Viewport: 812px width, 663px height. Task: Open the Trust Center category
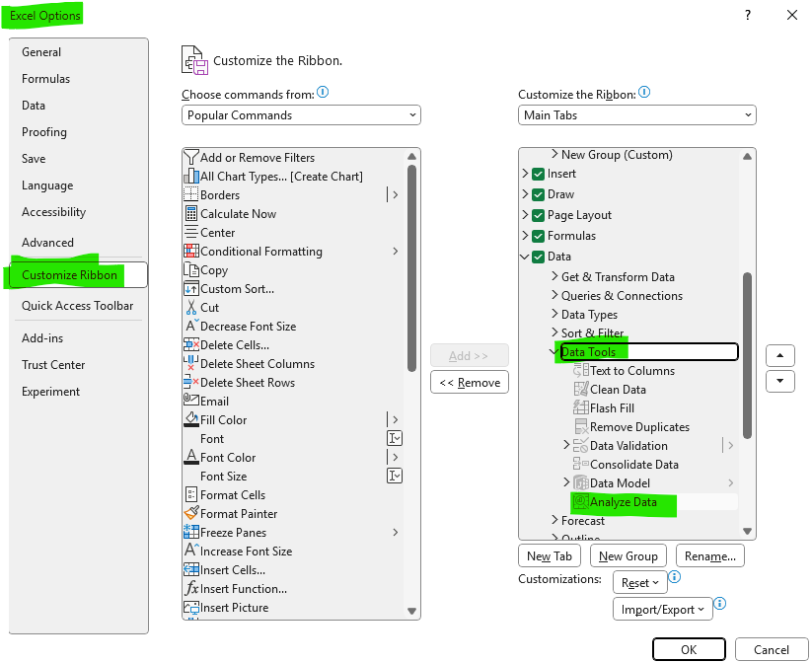tap(53, 365)
